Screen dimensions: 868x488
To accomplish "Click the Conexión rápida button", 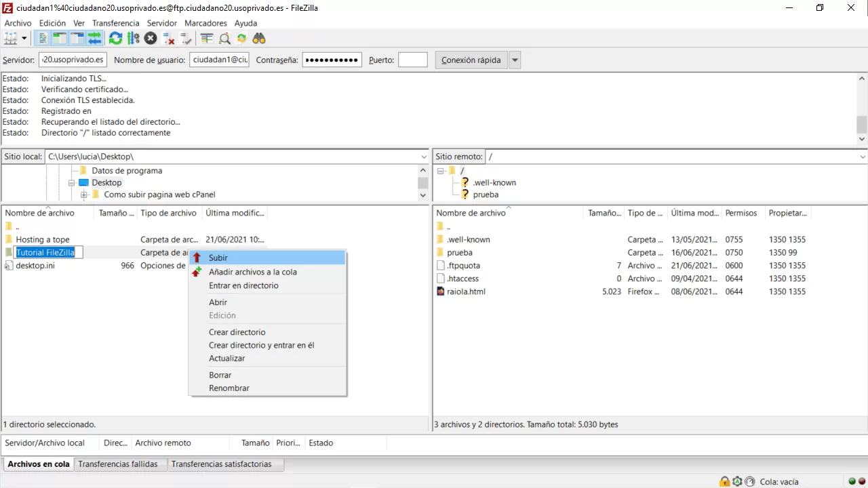I will point(471,60).
